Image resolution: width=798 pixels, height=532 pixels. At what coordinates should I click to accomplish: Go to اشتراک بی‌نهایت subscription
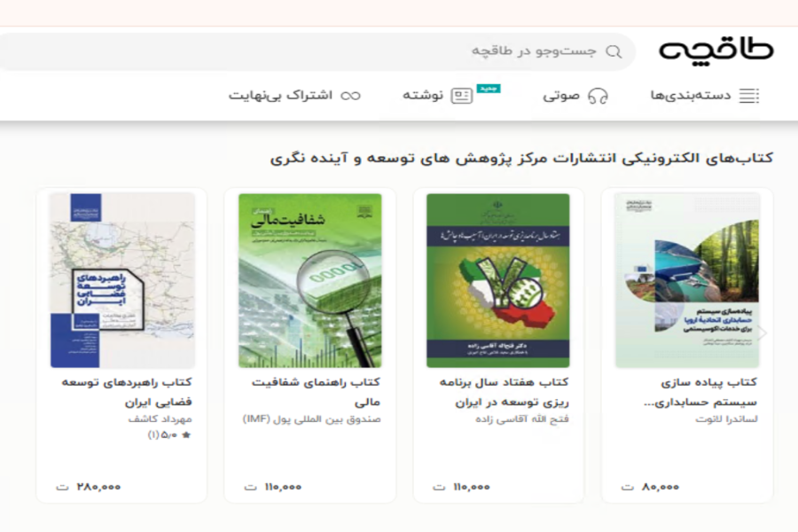280,96
